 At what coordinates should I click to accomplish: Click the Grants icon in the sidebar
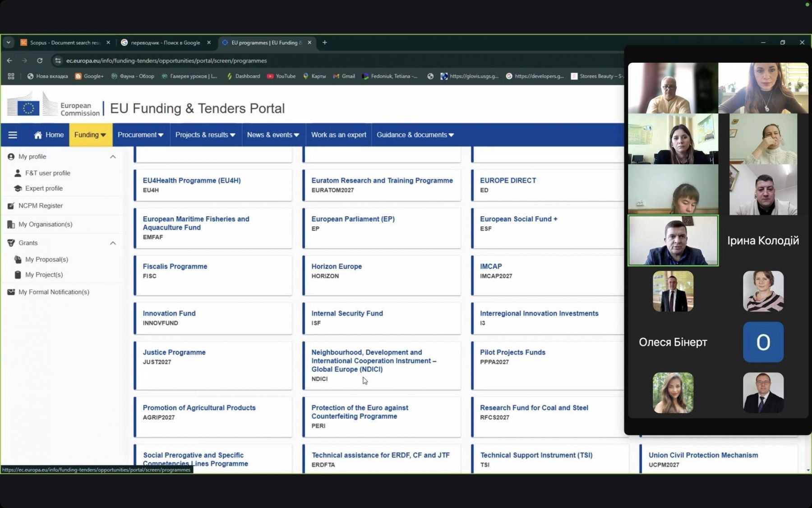pyautogui.click(x=11, y=243)
